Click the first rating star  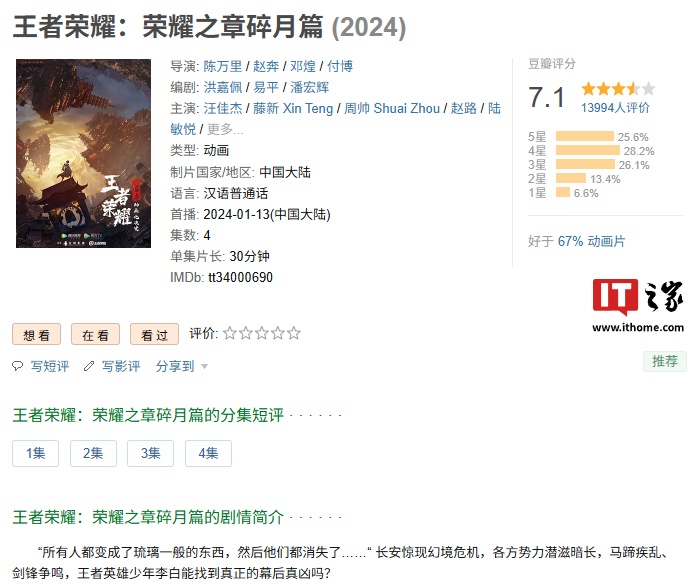click(x=229, y=333)
